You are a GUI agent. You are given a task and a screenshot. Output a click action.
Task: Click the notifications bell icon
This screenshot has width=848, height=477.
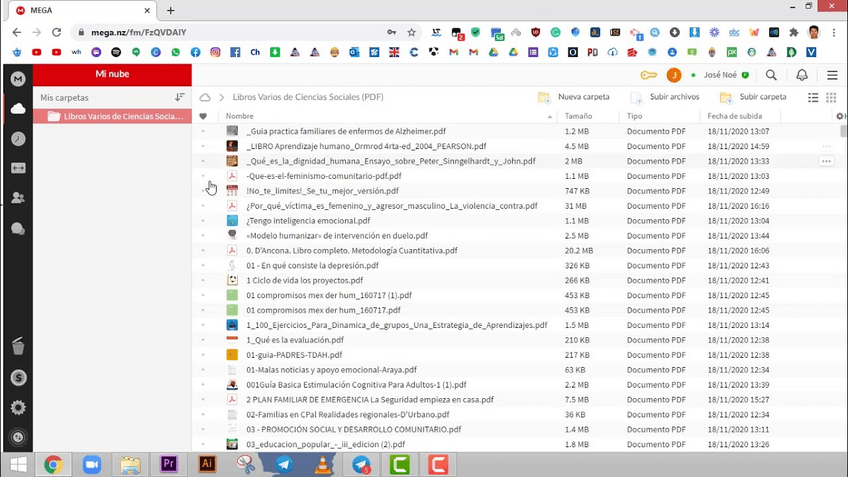pyautogui.click(x=801, y=75)
